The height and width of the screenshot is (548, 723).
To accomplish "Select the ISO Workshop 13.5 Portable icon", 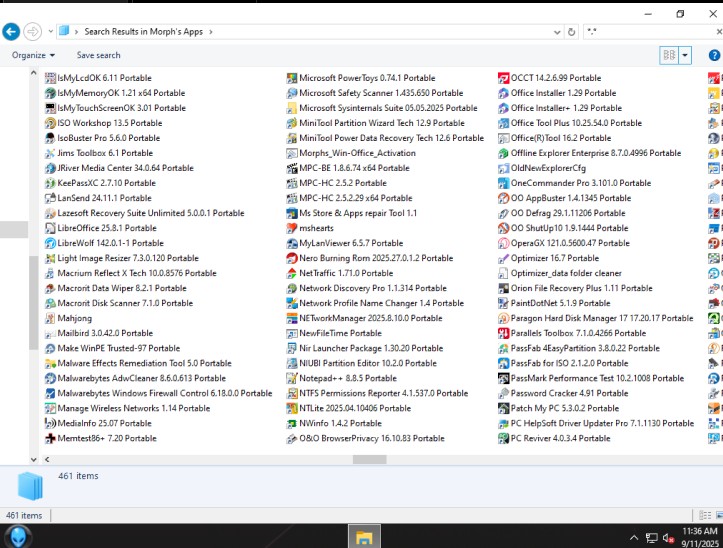I will click(50, 123).
